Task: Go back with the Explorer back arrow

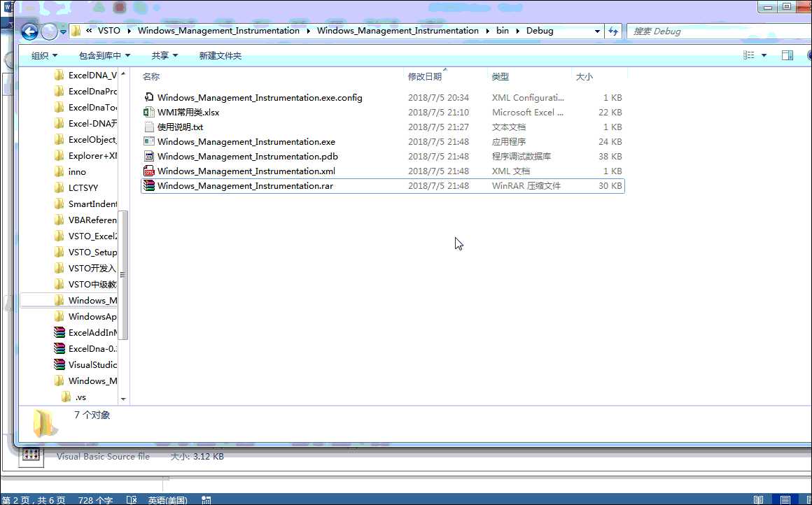Action: (x=29, y=31)
